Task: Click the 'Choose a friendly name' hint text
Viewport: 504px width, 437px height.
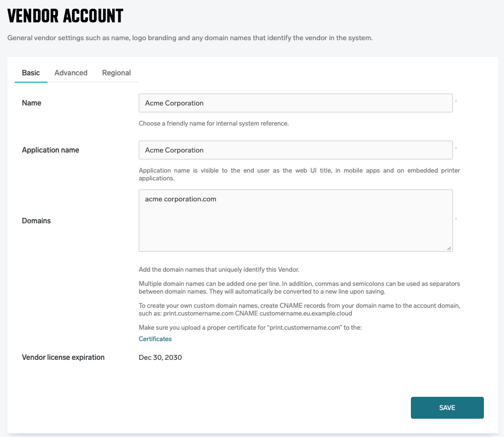Action: tap(214, 123)
